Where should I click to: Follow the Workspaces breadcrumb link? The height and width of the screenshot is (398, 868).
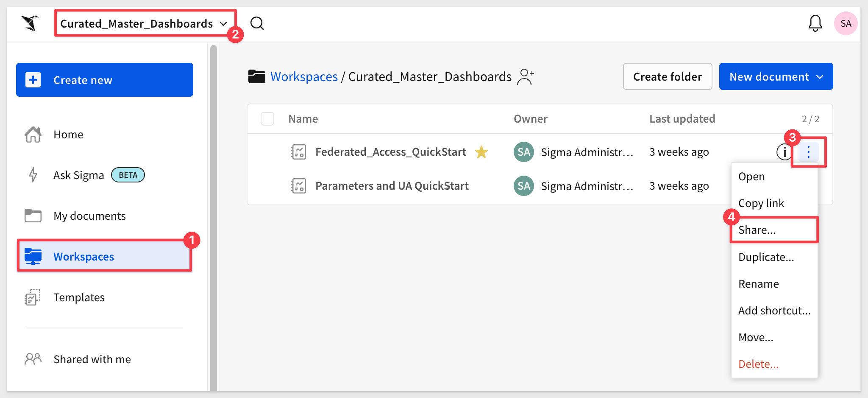pos(304,77)
